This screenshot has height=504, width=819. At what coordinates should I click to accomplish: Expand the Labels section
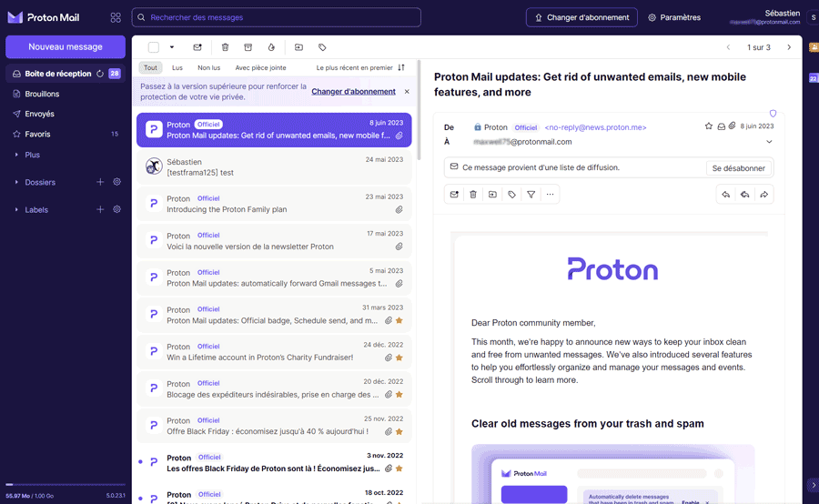pos(16,209)
